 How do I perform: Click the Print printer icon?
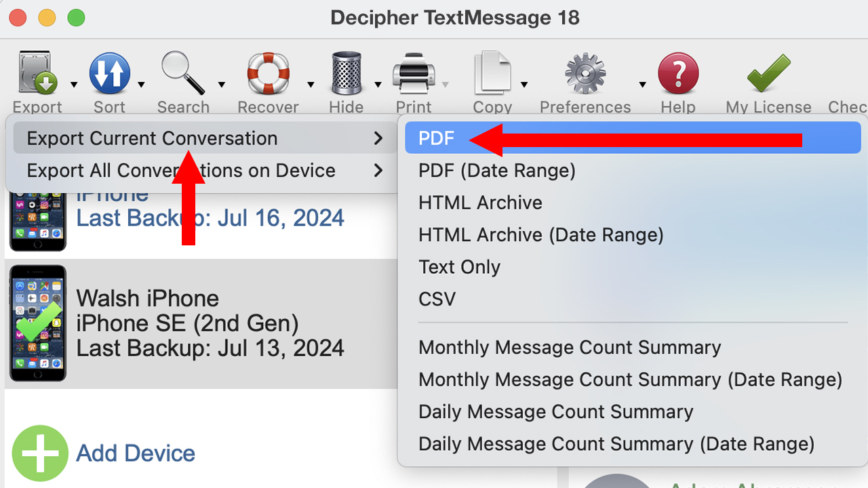[414, 73]
